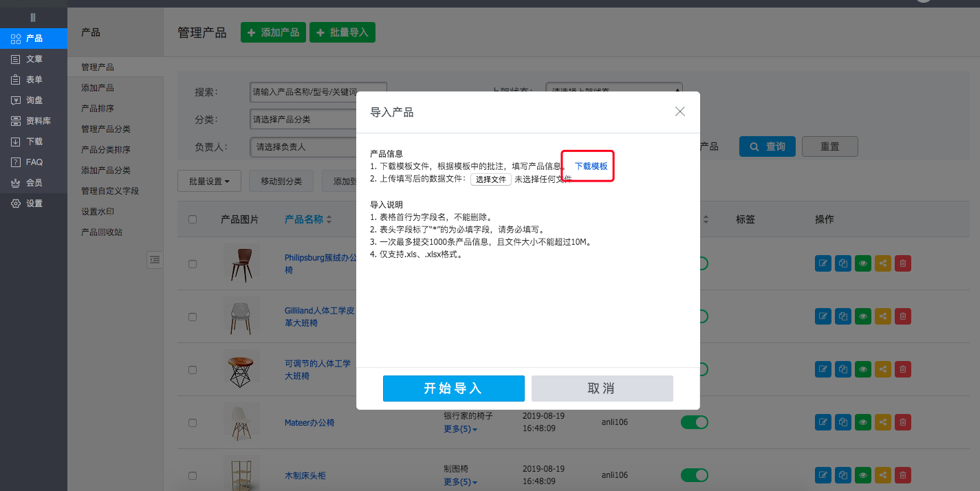Image resolution: width=980 pixels, height=491 pixels.
Task: Open the 询盘 inquiries sidebar icon
Action: pyautogui.click(x=16, y=100)
